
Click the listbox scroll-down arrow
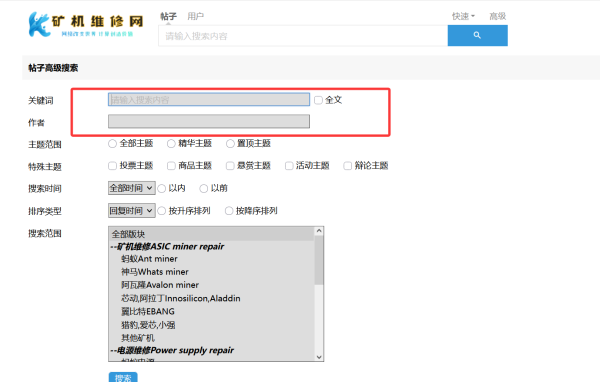pyautogui.click(x=319, y=357)
